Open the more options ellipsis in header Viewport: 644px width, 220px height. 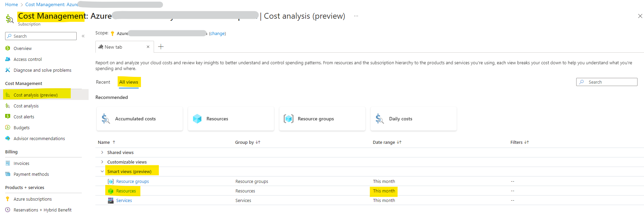(x=356, y=16)
